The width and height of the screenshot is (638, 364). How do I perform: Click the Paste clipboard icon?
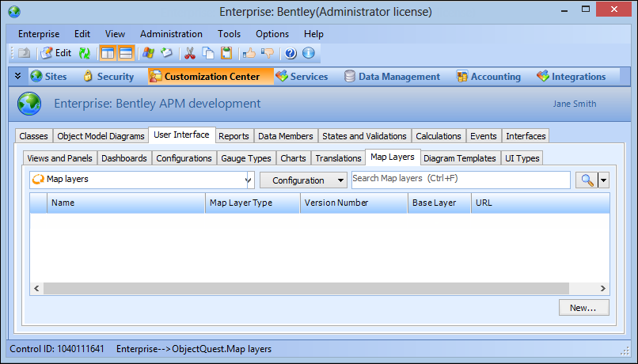[x=226, y=54]
